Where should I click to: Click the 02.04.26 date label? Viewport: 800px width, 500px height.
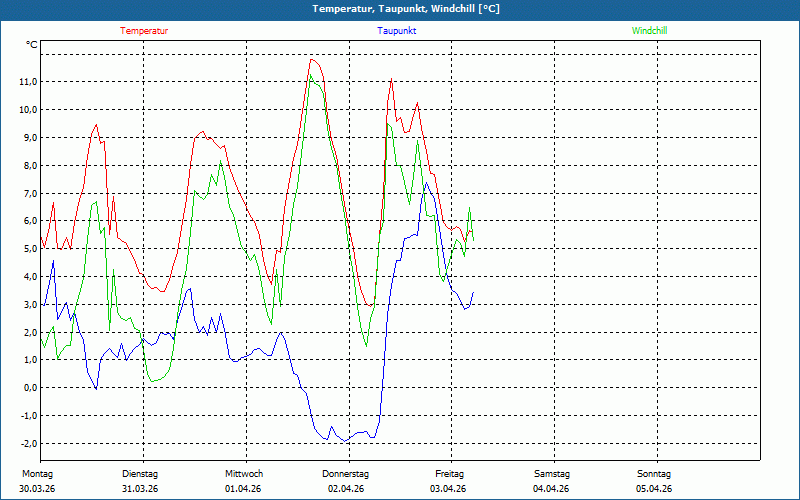pyautogui.click(x=346, y=489)
